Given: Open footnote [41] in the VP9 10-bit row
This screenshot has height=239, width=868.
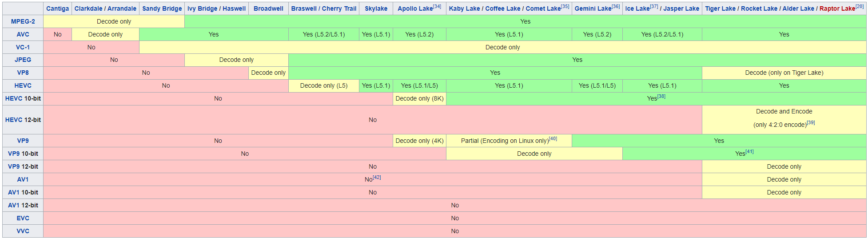Looking at the screenshot, I should pos(749,151).
